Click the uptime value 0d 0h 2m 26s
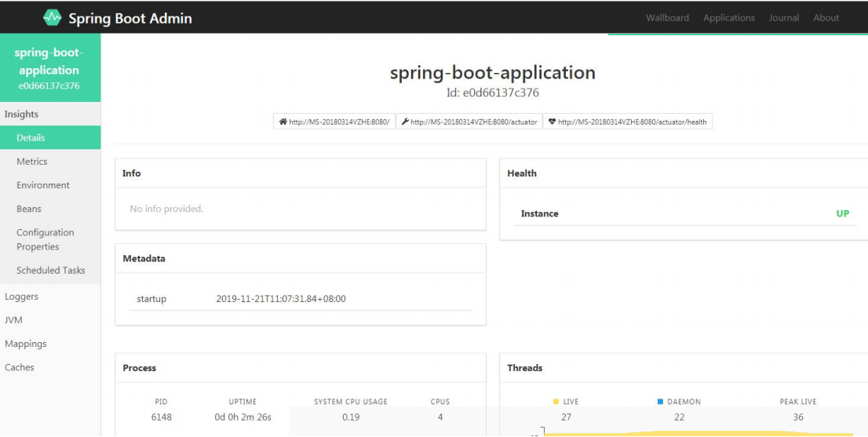868x437 pixels. (243, 417)
